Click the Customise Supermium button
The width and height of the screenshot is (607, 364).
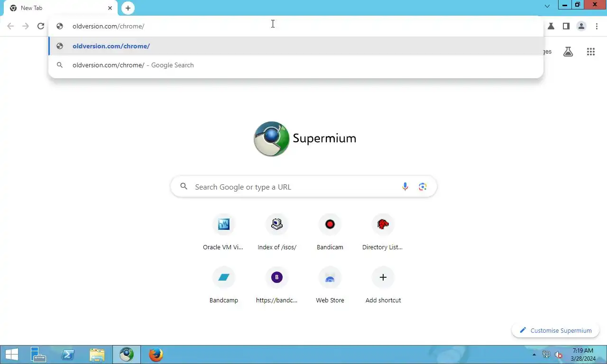(x=556, y=330)
